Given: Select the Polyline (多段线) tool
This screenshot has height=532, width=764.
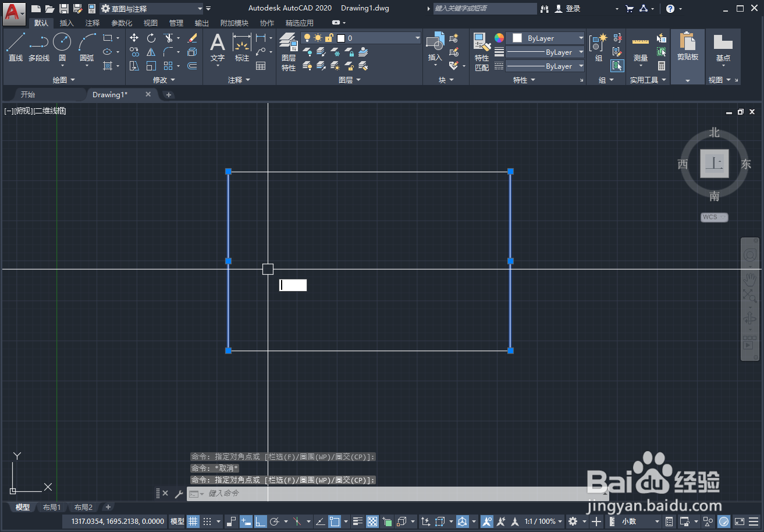Looking at the screenshot, I should point(39,47).
